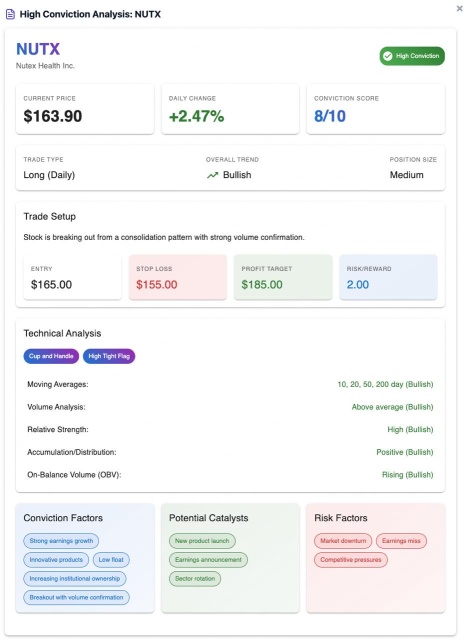Select the Cup and Handle pattern chip
466x640 pixels.
[51, 356]
